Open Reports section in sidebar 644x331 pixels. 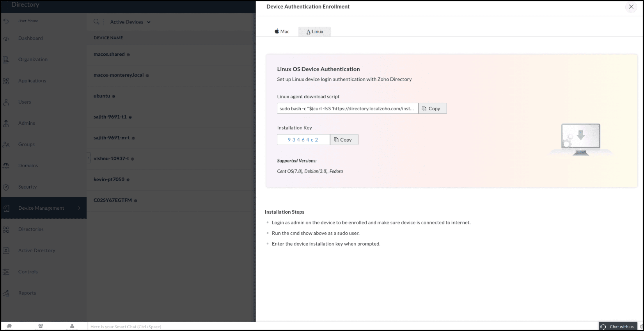pyautogui.click(x=27, y=293)
